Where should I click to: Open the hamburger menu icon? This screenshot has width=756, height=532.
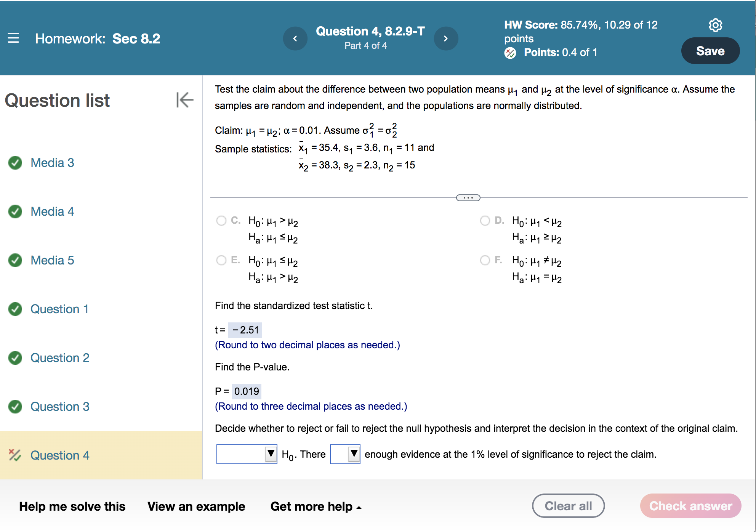[13, 38]
